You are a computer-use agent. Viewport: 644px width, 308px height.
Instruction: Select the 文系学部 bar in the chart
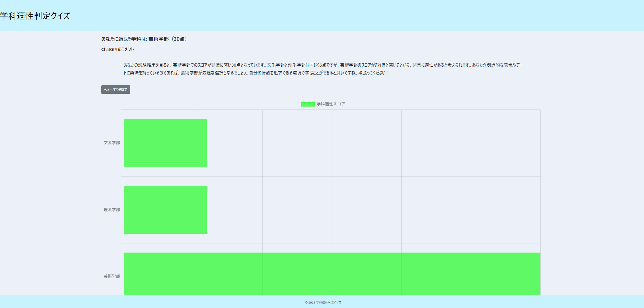165,143
